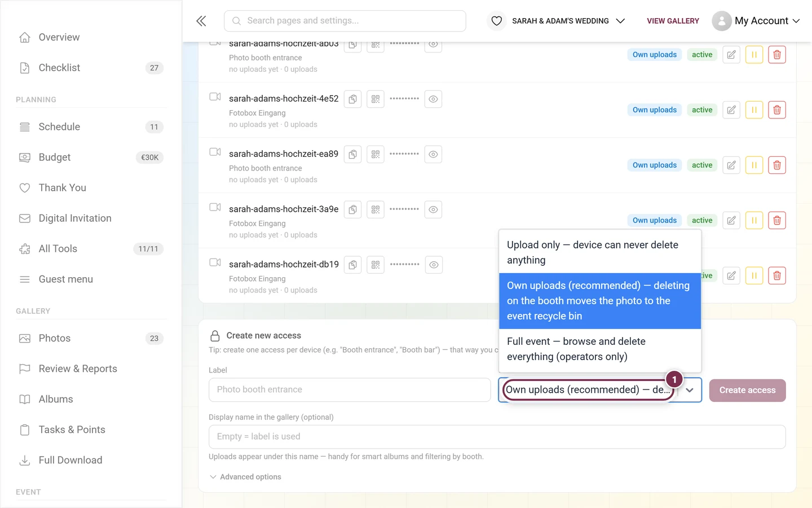
Task: Open Full Download page
Action: [91, 461]
